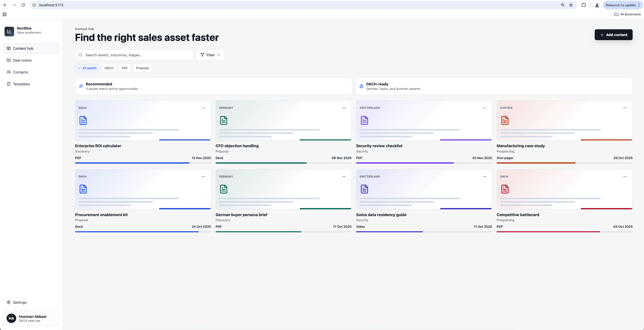Click the red document icon on Competitive battlecard
Screen dimensions: 644x330
(x=505, y=189)
